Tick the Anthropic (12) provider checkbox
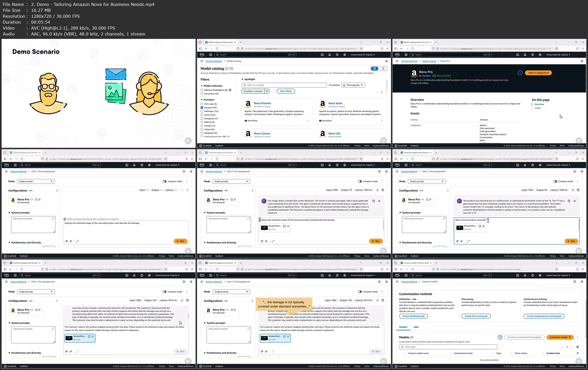The width and height of the screenshot is (588, 370). (202, 111)
